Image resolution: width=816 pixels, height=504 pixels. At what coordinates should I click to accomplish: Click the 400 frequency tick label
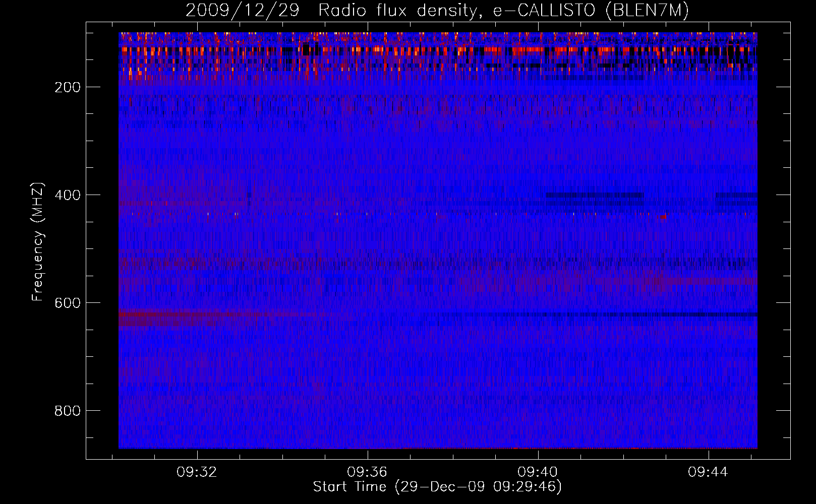coord(68,195)
